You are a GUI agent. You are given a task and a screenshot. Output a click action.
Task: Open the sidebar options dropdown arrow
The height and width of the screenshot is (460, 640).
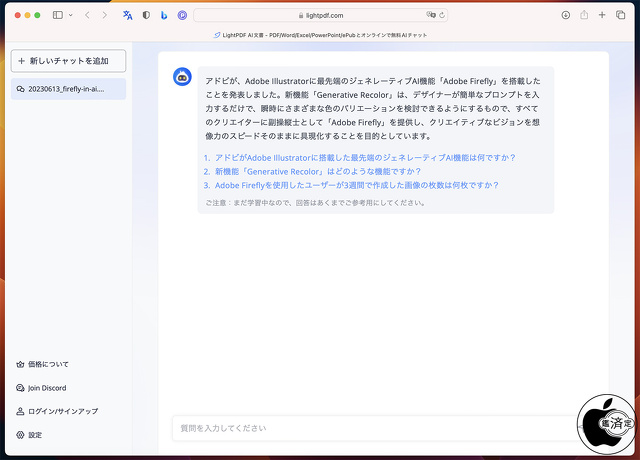point(71,15)
